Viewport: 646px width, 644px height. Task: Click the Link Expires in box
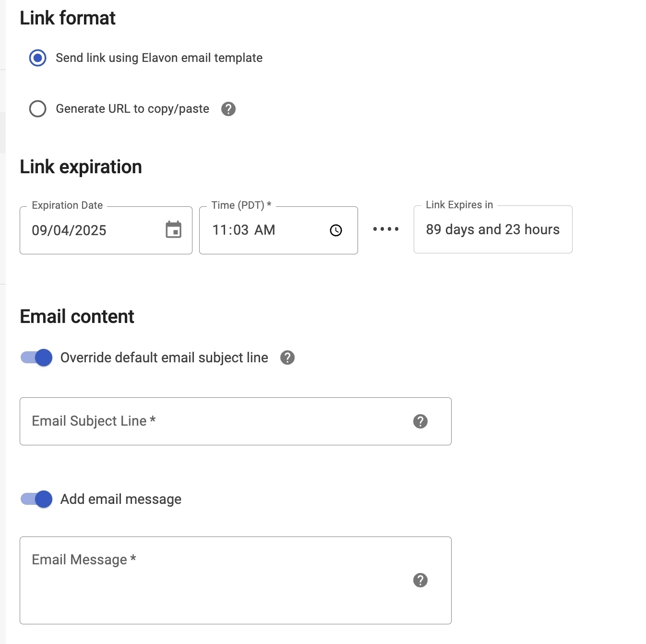point(492,229)
